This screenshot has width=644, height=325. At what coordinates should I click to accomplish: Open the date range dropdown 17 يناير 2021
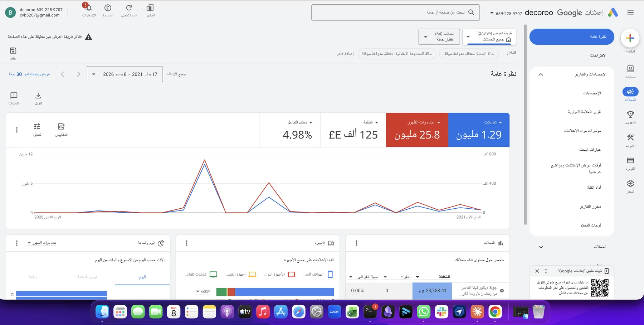[125, 74]
